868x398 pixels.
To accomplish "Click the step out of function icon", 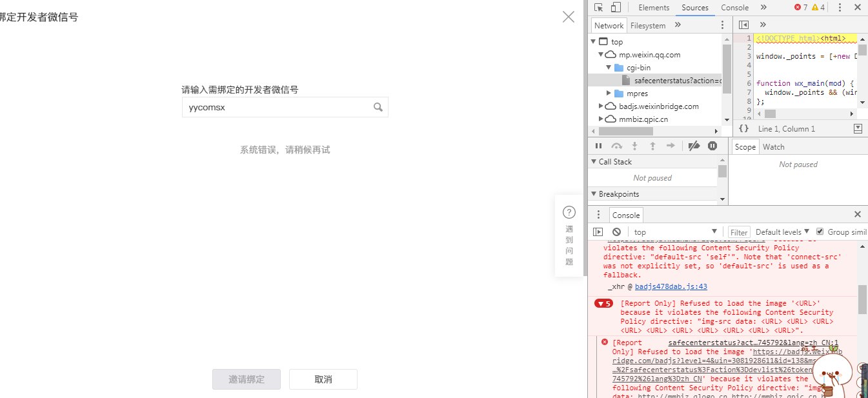I will 652,146.
